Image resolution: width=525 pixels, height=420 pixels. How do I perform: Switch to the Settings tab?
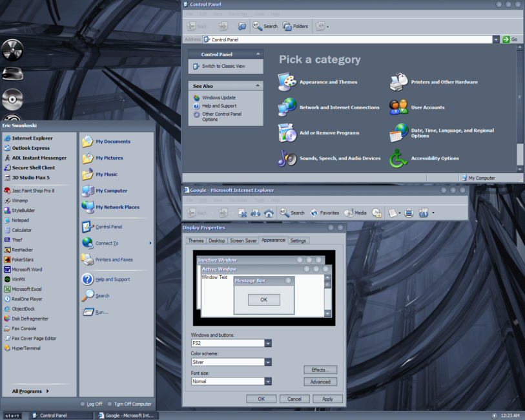[298, 240]
